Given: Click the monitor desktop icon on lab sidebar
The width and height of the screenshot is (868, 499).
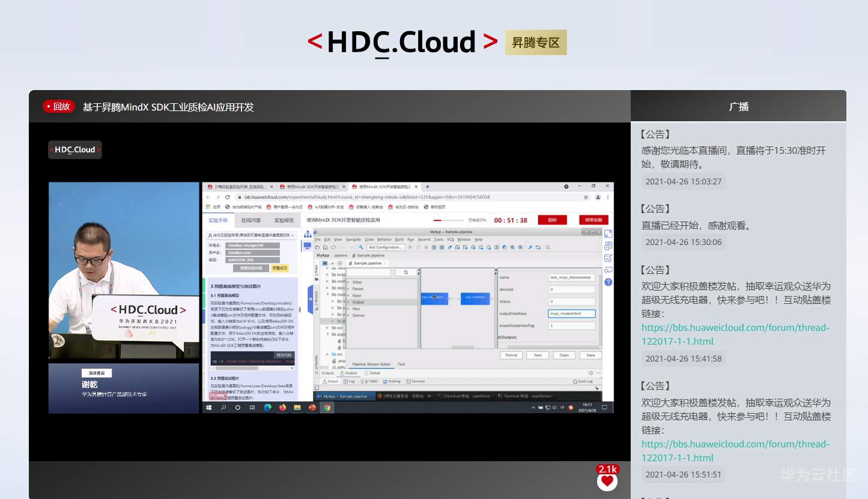Looking at the screenshot, I should pos(307,245).
